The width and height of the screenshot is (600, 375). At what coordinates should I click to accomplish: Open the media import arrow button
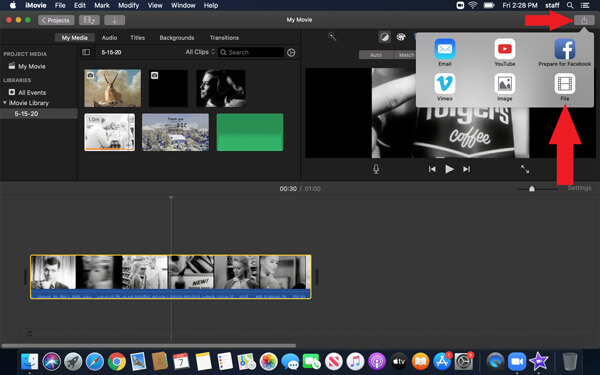pyautogui.click(x=114, y=20)
